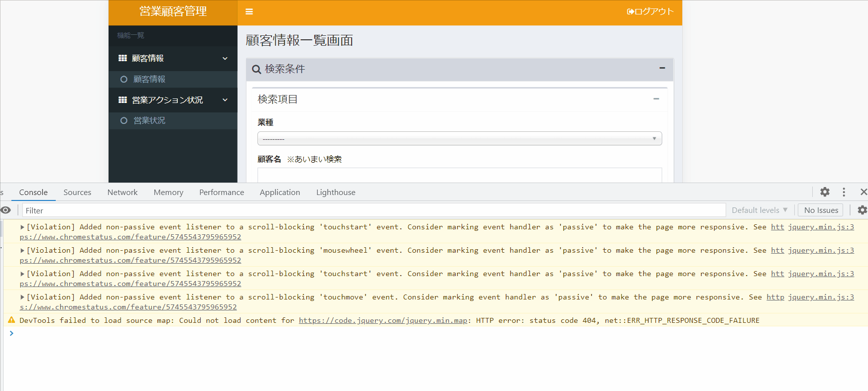The width and height of the screenshot is (868, 391).
Task: Click the ログアウト logout link
Action: pyautogui.click(x=650, y=11)
